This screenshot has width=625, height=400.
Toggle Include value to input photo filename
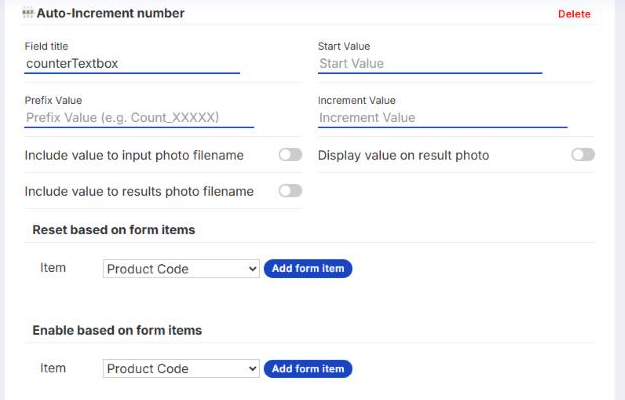click(x=290, y=155)
